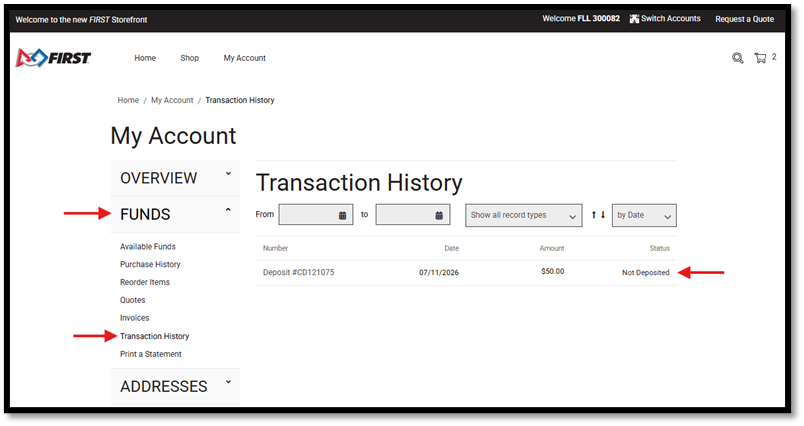Open Reorder Items in sidebar
The height and width of the screenshot is (426, 804).
145,282
